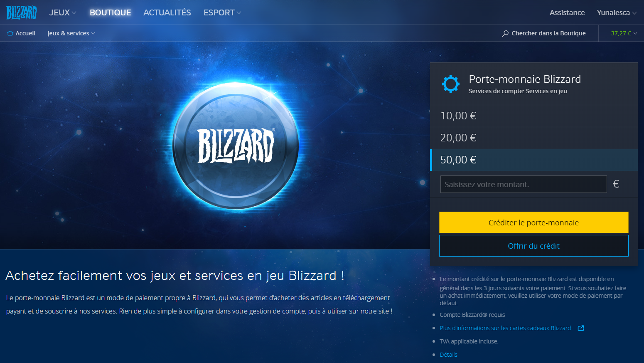Click the Accueil home icon
The width and height of the screenshot is (644, 363).
click(10, 33)
